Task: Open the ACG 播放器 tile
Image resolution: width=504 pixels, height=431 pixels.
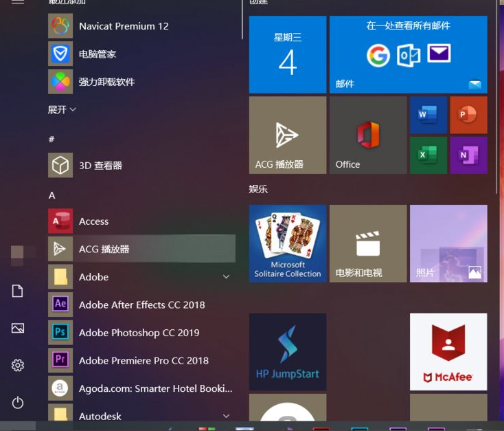Action: coord(288,135)
